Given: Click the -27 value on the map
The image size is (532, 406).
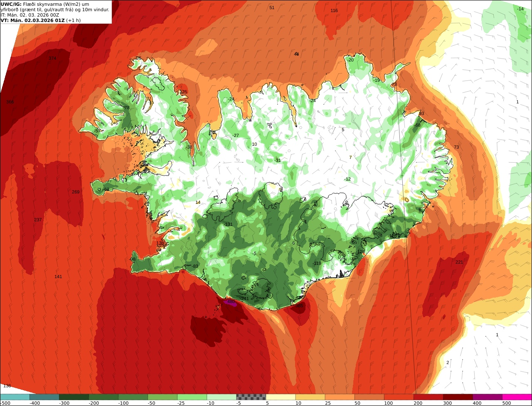Looking at the screenshot, I should [236, 136].
